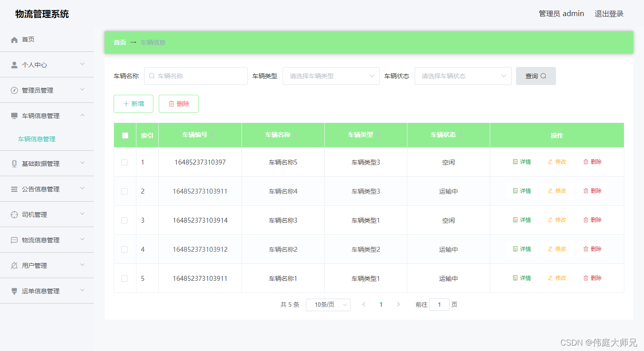The image size is (644, 351).
Task: Click 车辆类型2 cell in row 4
Action: [x=366, y=250]
